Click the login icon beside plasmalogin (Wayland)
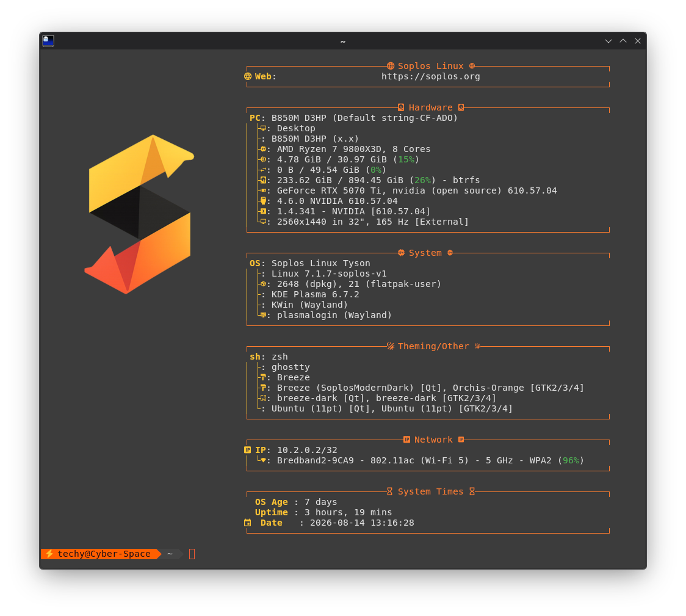Image resolution: width=686 pixels, height=616 pixels. pos(264,315)
